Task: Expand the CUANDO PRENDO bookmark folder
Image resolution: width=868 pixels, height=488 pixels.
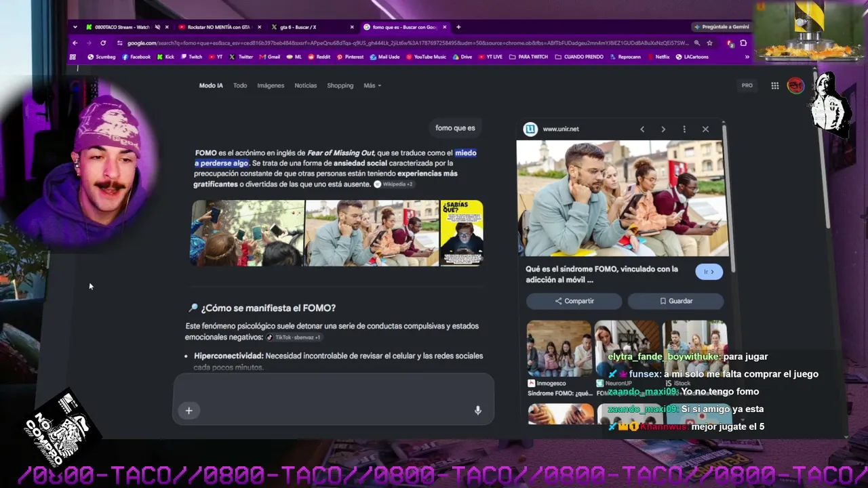Action: tap(579, 57)
